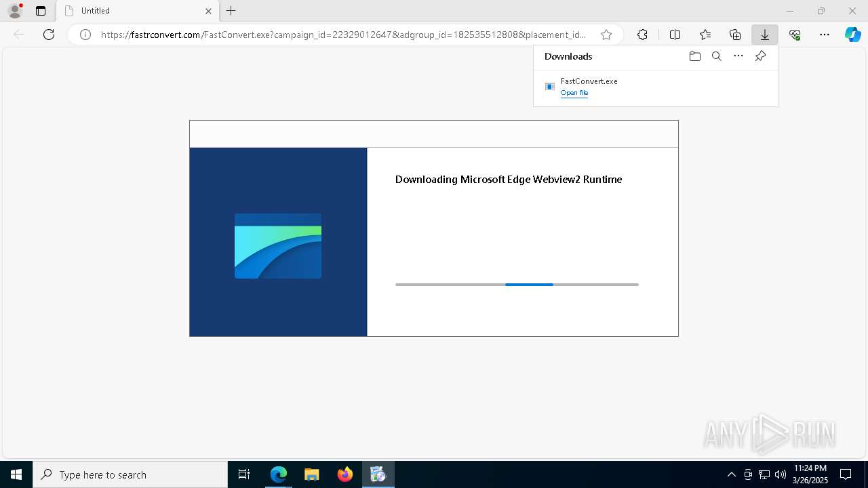The height and width of the screenshot is (488, 868).
Task: Open the tab actions menu icon
Action: pos(41,11)
